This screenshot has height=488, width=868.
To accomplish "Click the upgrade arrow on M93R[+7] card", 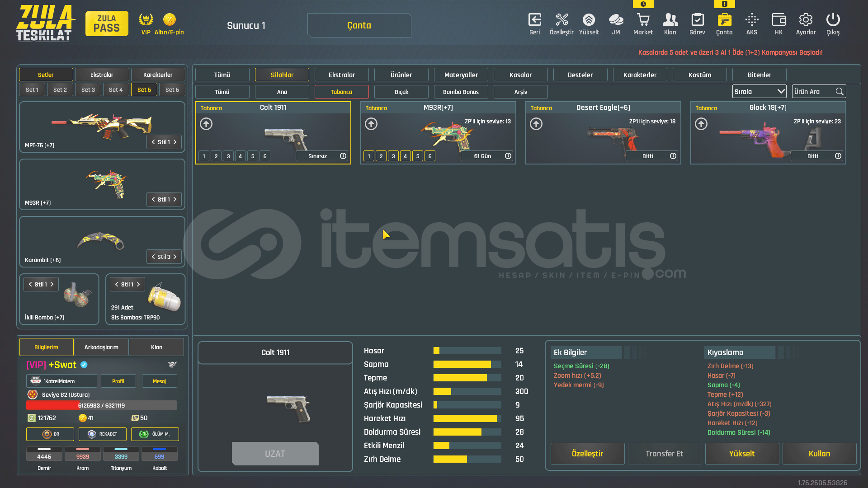I will pos(371,124).
